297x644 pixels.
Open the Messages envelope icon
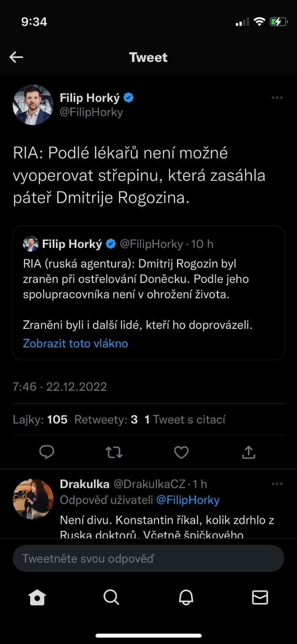pyautogui.click(x=260, y=598)
